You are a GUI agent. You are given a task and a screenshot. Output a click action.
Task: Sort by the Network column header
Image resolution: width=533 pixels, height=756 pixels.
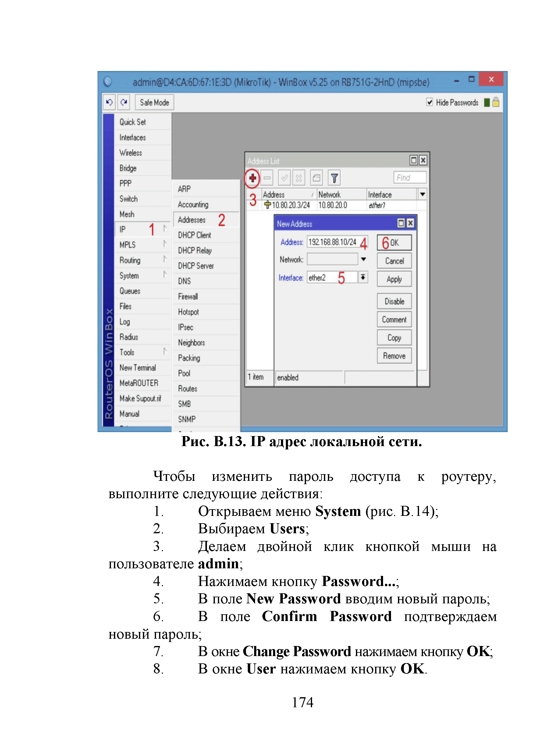point(342,195)
